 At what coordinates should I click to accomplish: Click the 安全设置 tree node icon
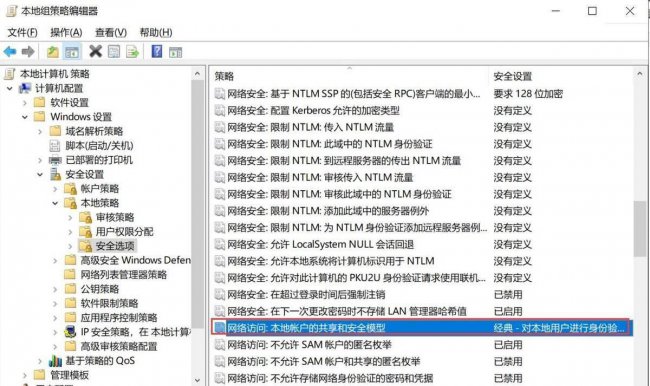55,174
